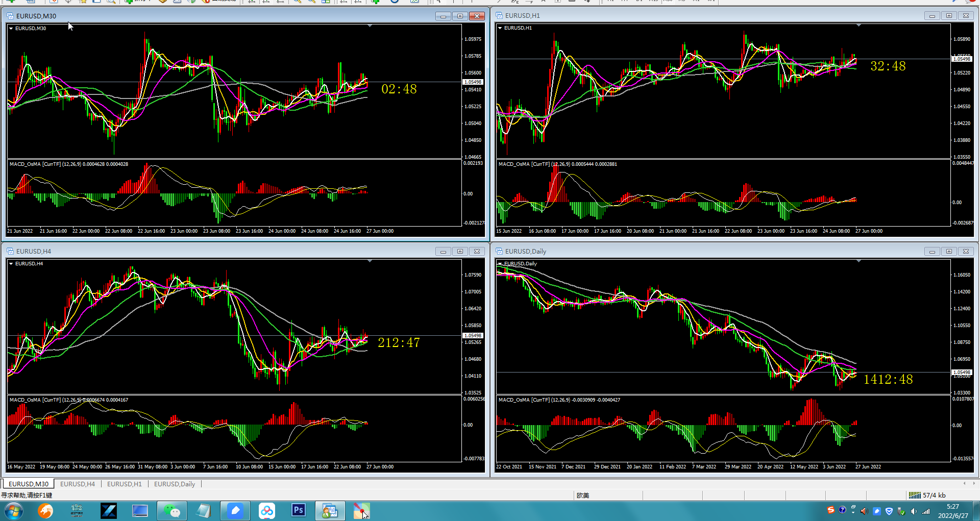This screenshot has height=521, width=980.
Task: Click the Baidu Netdisk taskbar icon
Action: (267, 510)
